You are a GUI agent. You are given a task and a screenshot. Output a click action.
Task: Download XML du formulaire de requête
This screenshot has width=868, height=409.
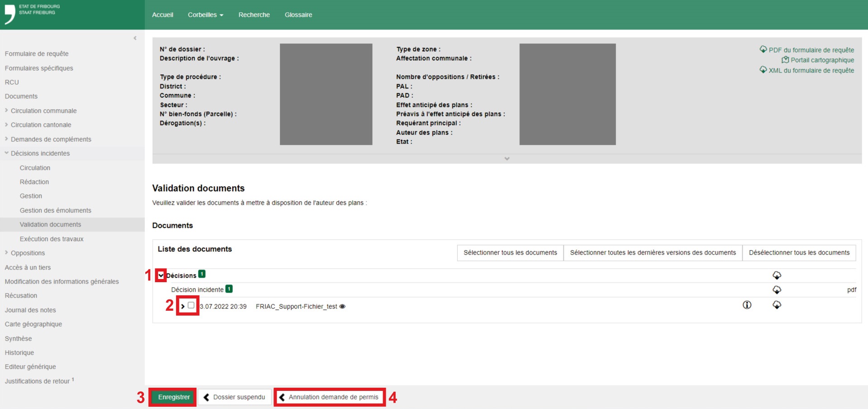pyautogui.click(x=810, y=71)
